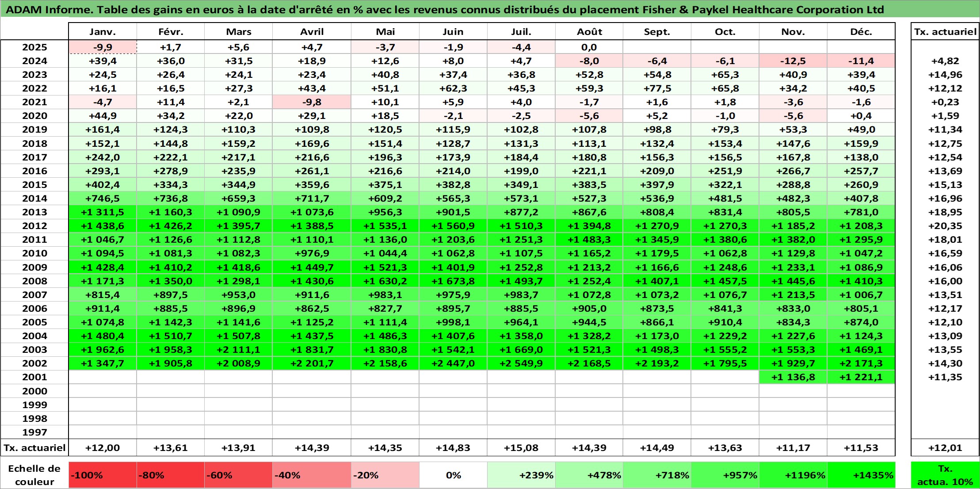Click the 0% white color scale swatch

click(453, 475)
